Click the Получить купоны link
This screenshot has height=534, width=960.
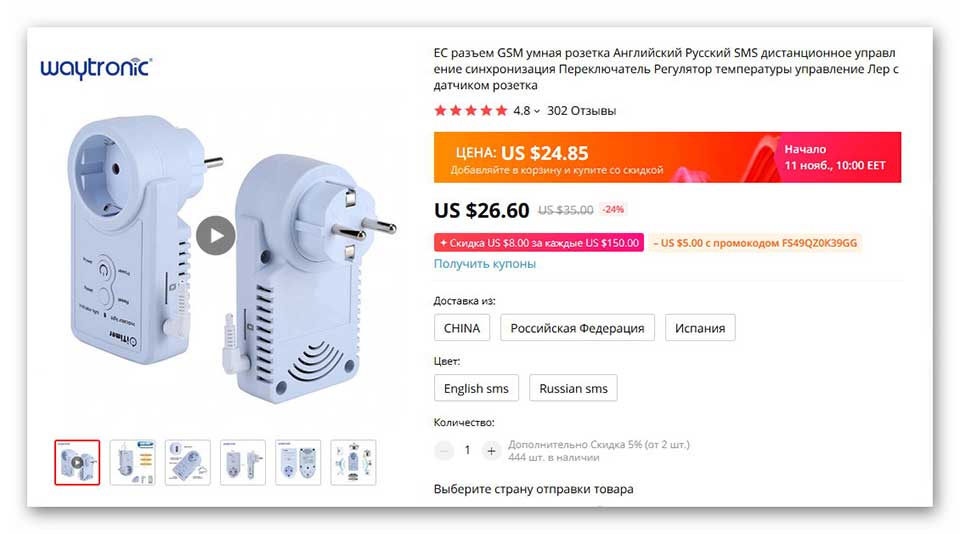485,263
